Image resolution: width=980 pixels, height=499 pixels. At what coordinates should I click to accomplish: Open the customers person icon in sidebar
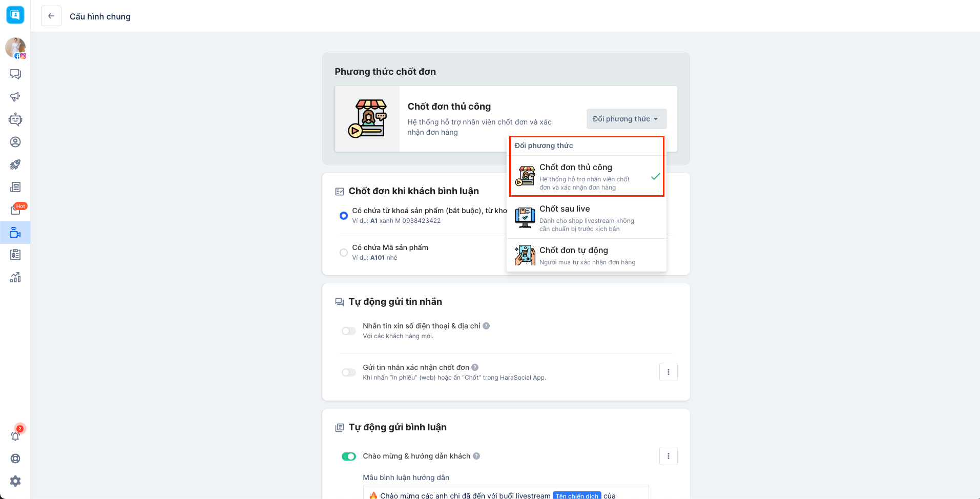[x=15, y=142]
